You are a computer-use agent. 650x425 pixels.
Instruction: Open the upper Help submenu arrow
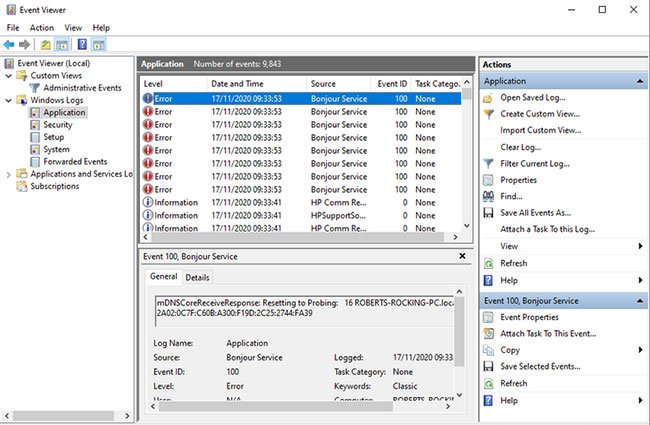640,280
